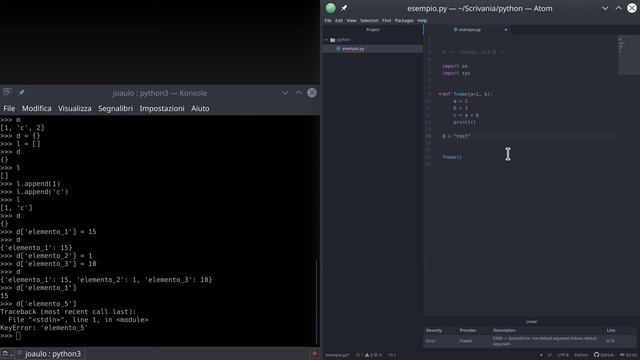The image size is (640, 360).
Task: Open Git panel from status bar
Action: [x=628, y=355]
